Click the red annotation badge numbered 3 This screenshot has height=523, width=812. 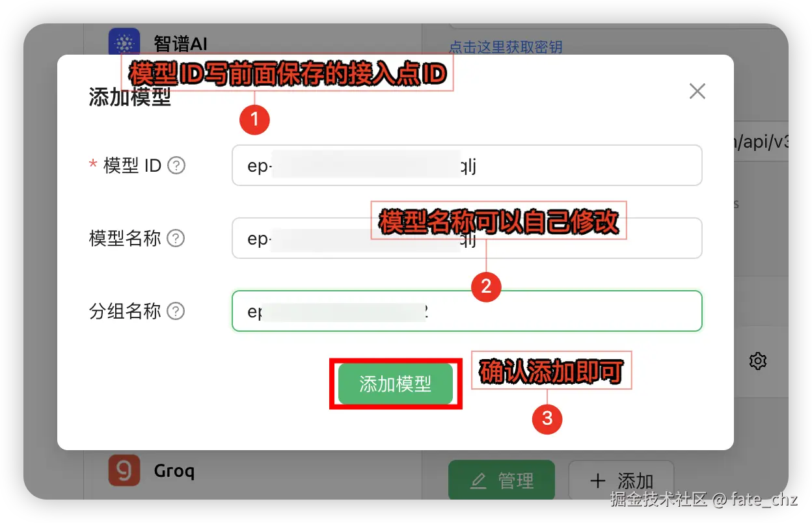click(x=547, y=420)
